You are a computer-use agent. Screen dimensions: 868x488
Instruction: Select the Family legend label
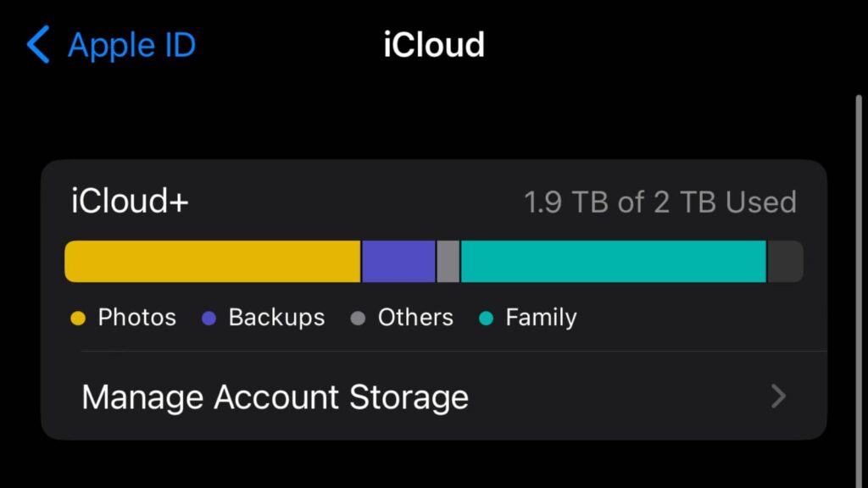coord(541,318)
